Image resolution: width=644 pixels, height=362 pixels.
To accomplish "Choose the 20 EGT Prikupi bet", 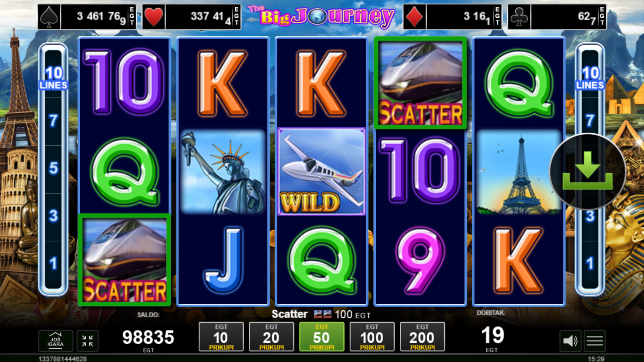I will click(x=271, y=337).
